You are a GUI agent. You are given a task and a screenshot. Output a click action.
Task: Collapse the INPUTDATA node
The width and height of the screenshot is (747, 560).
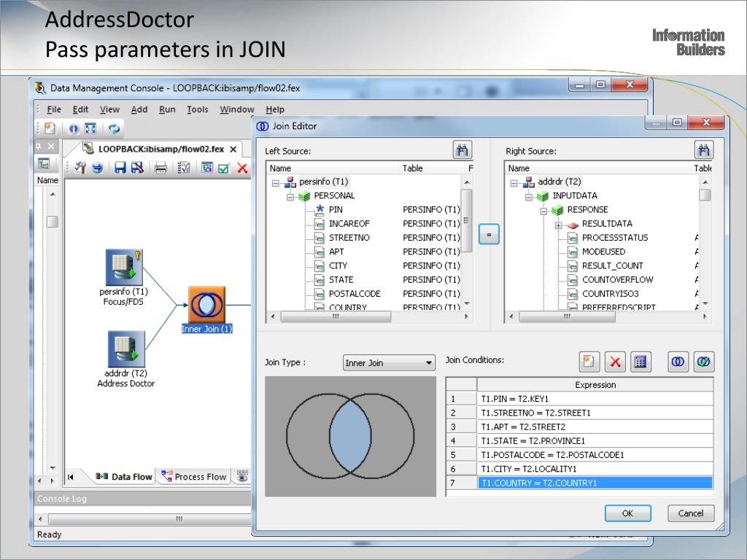tap(528, 197)
